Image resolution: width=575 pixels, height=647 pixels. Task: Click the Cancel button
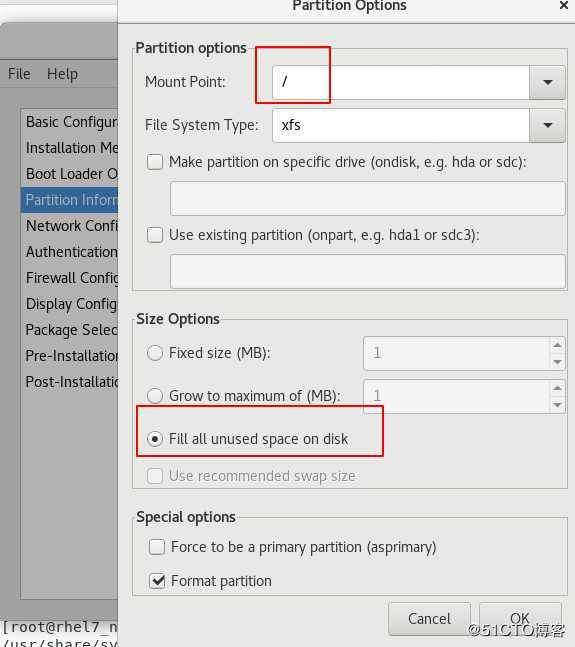pyautogui.click(x=429, y=619)
